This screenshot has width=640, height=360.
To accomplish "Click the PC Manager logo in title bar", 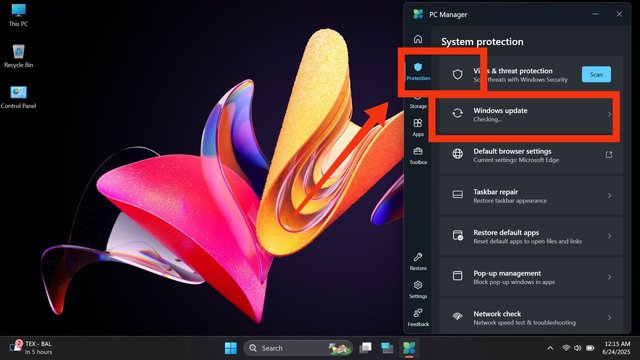I will point(418,14).
